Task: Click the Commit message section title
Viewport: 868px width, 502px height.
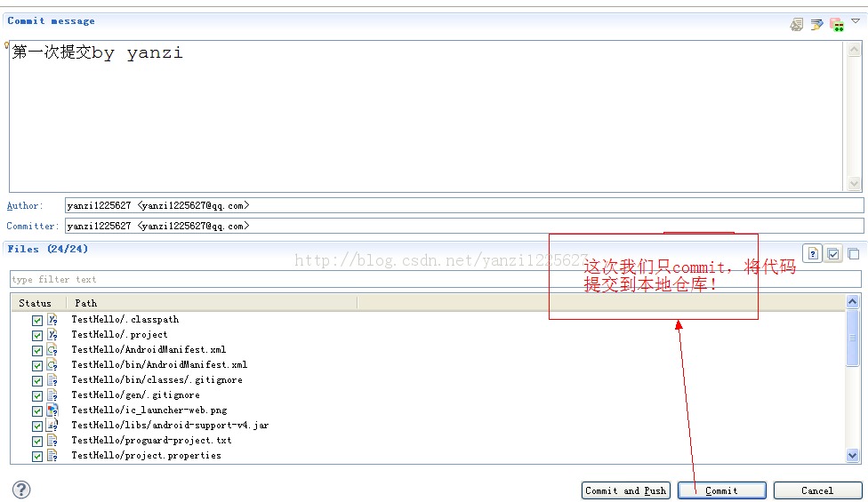Action: [51, 21]
